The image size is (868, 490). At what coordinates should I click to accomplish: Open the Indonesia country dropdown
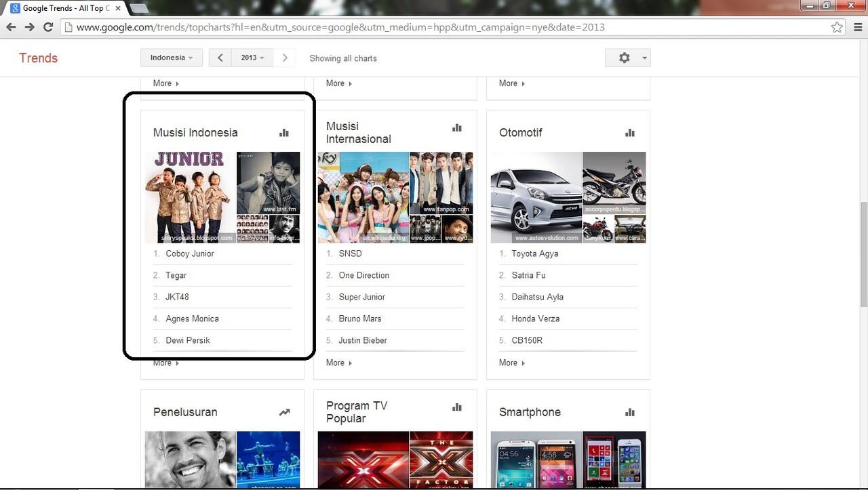click(172, 58)
